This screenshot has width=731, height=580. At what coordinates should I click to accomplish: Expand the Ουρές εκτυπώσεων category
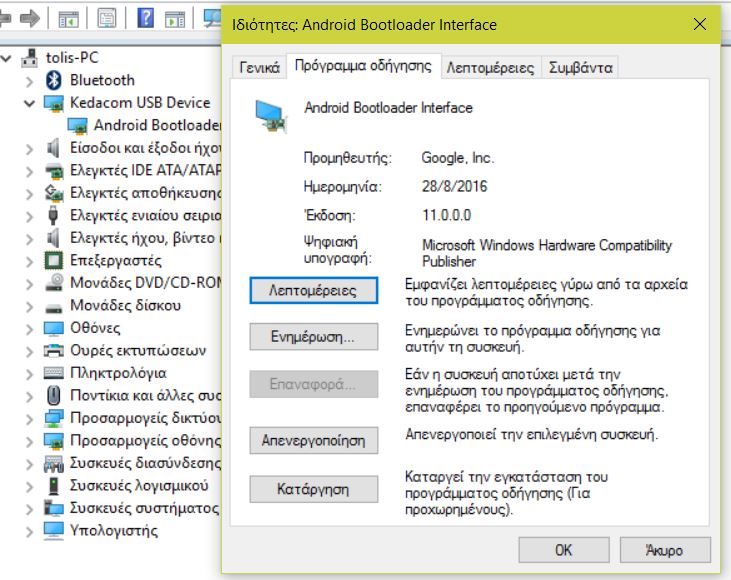29,352
